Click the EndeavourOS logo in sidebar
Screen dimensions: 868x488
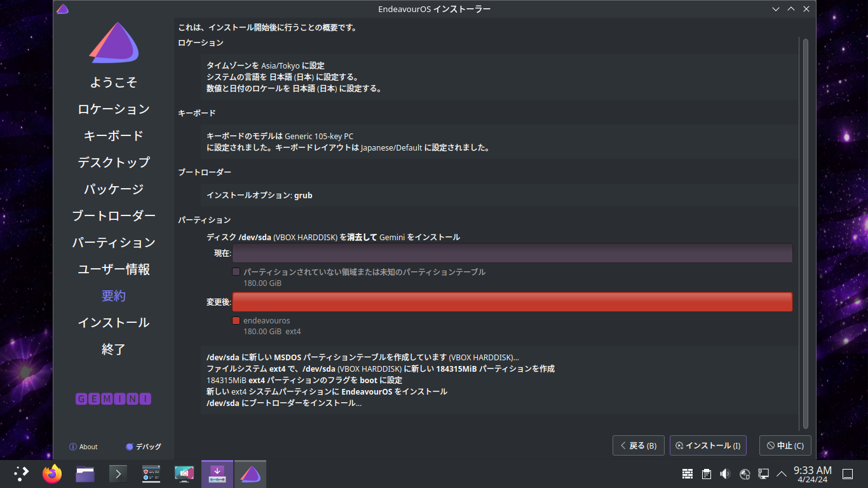[114, 43]
